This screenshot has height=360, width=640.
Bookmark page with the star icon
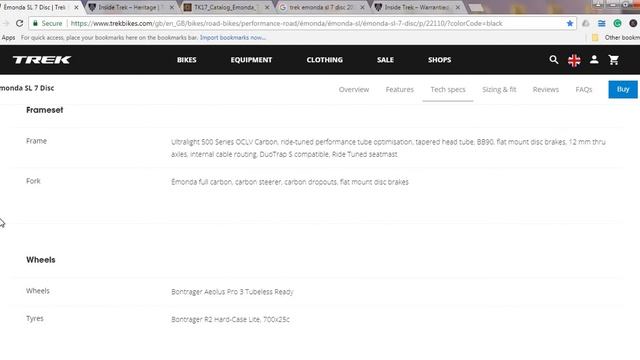click(570, 23)
